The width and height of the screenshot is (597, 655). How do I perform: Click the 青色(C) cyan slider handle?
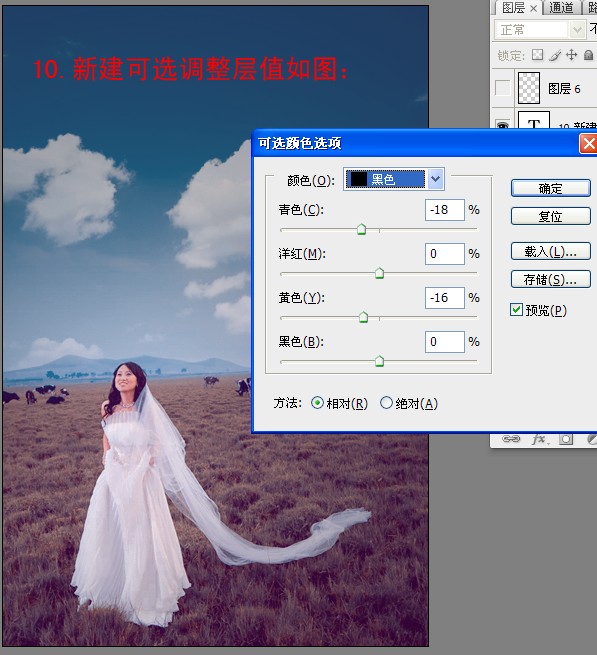[x=361, y=229]
